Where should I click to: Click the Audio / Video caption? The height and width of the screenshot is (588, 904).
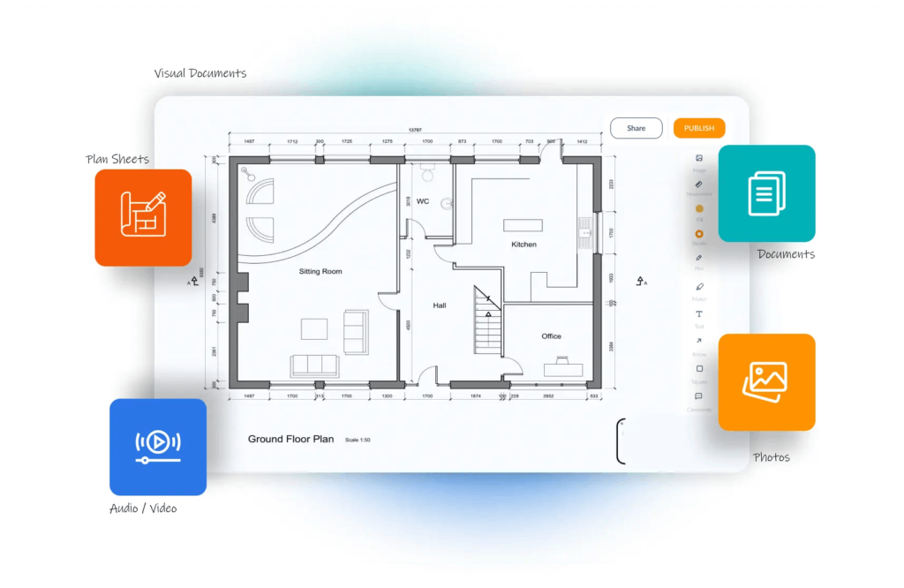point(143,509)
